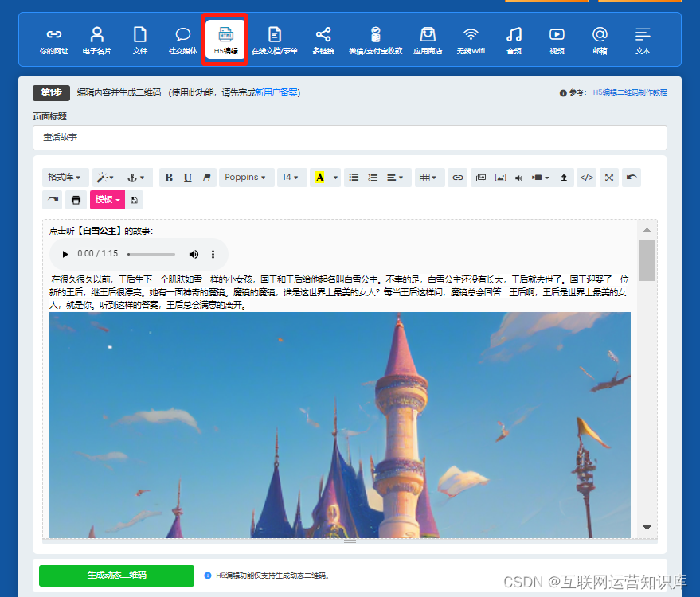Screen dimensions: 700x597
Task: Select the 邮箱 email icon
Action: tap(600, 40)
